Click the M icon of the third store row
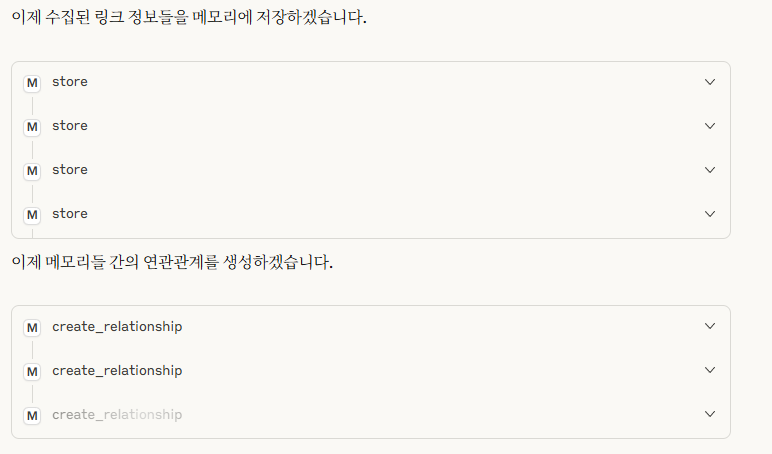 point(32,171)
